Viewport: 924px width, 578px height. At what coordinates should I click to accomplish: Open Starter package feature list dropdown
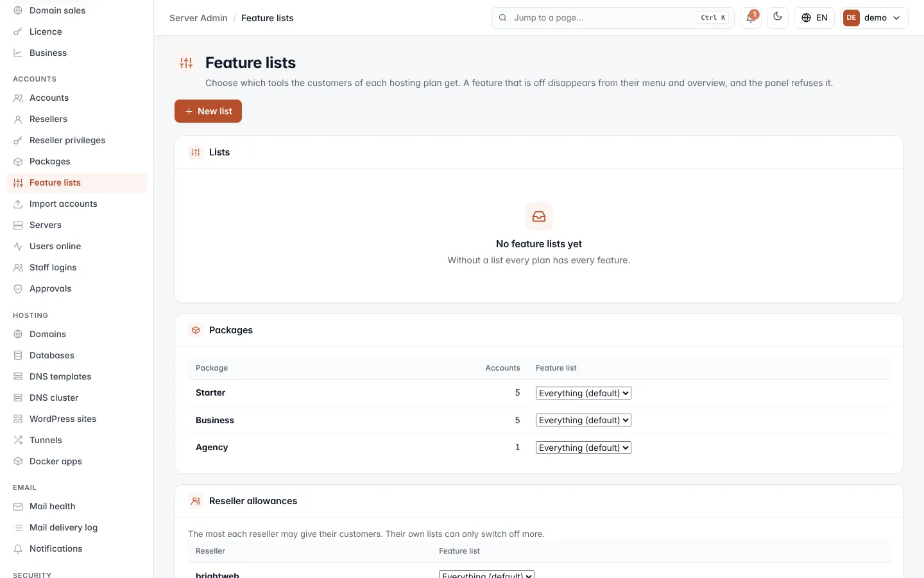click(583, 393)
